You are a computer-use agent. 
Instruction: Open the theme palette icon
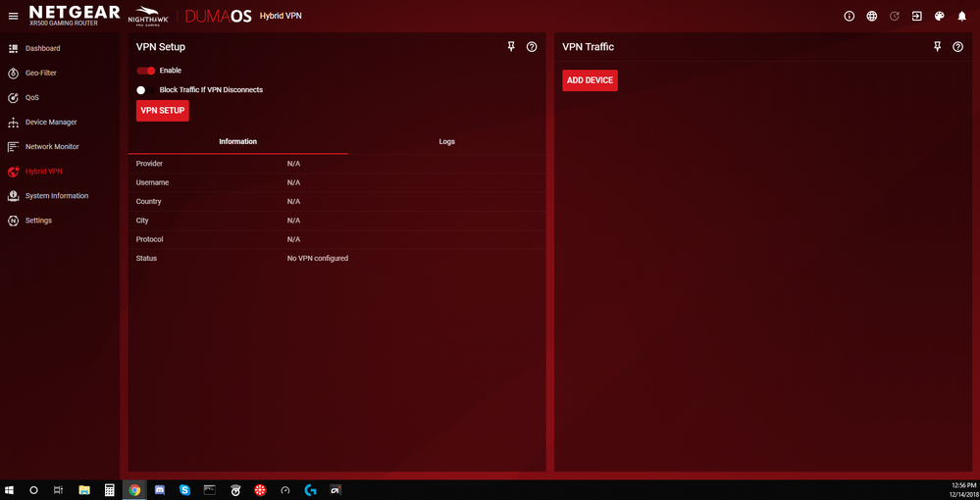pyautogui.click(x=940, y=17)
